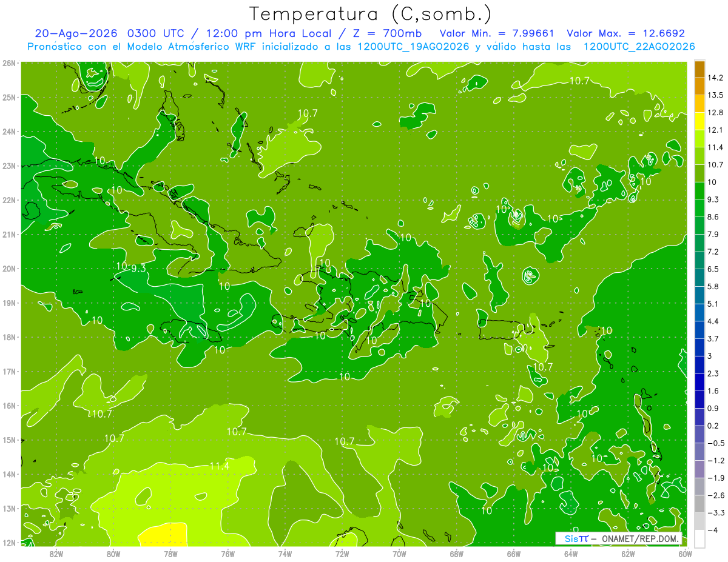Click the "19N" latitude label
This screenshot has height=562, width=728.
point(9,303)
